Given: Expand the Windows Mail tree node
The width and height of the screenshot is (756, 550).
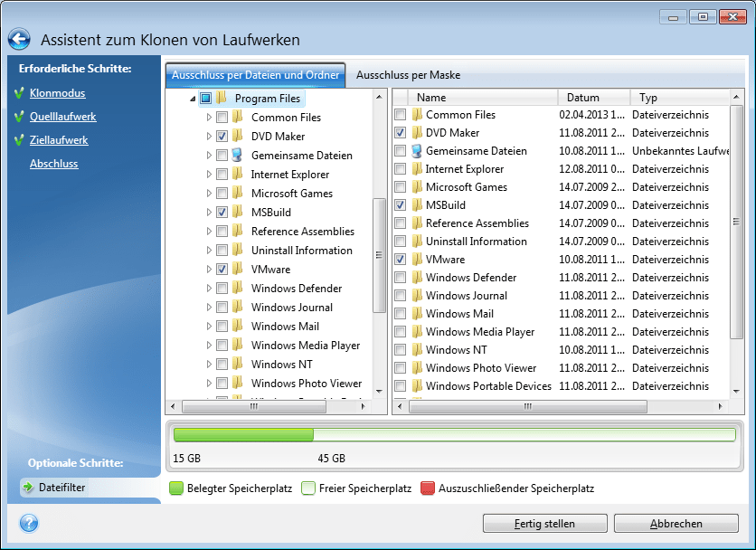Looking at the screenshot, I should (209, 327).
